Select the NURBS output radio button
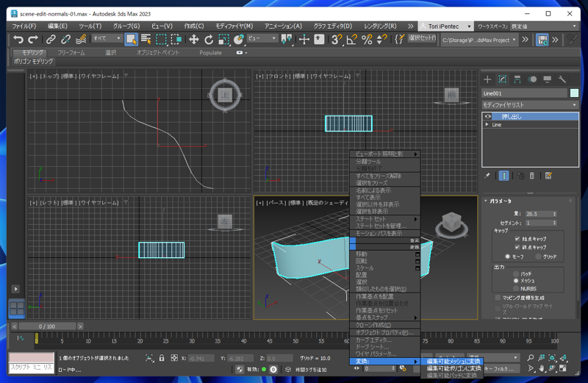 coord(516,288)
